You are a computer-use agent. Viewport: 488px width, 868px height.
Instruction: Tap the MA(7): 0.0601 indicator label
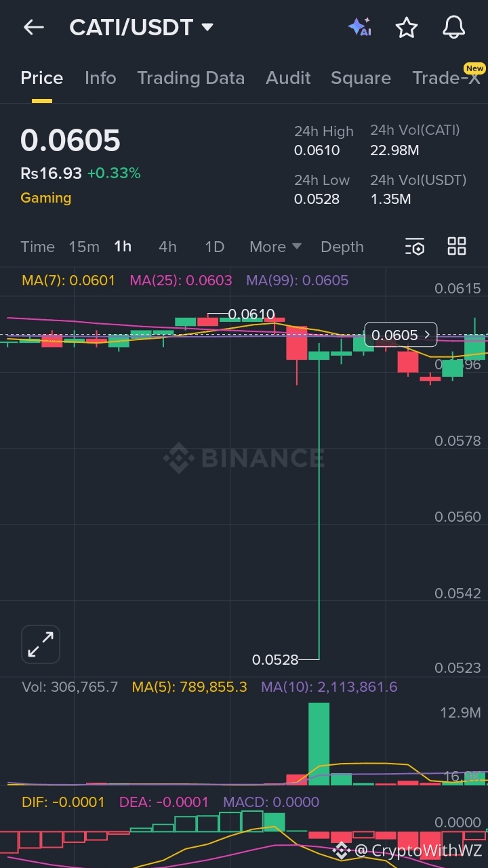(x=68, y=281)
